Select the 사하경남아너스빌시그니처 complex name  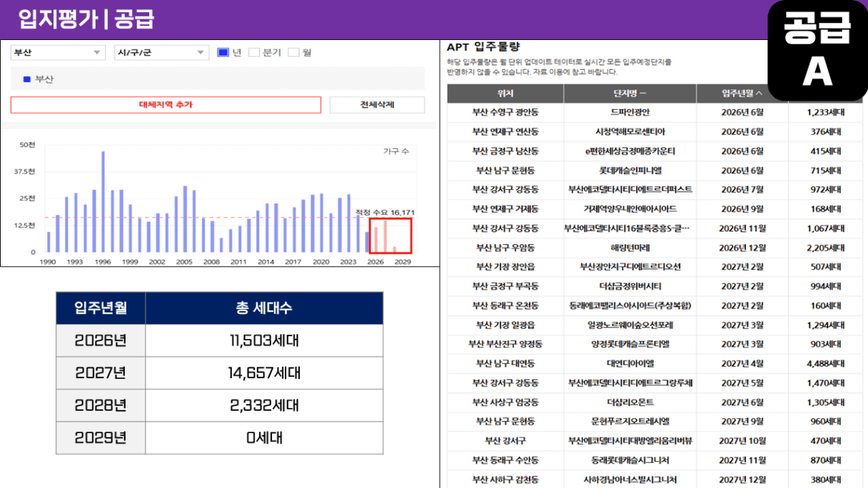point(630,479)
